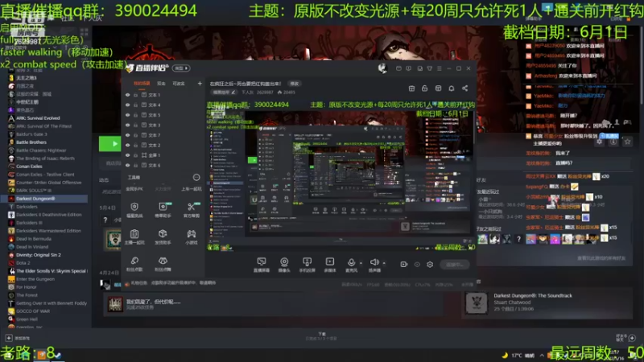The height and width of the screenshot is (362, 644).
Task: Click the speaker icon in stream toolbar
Action: (x=374, y=262)
